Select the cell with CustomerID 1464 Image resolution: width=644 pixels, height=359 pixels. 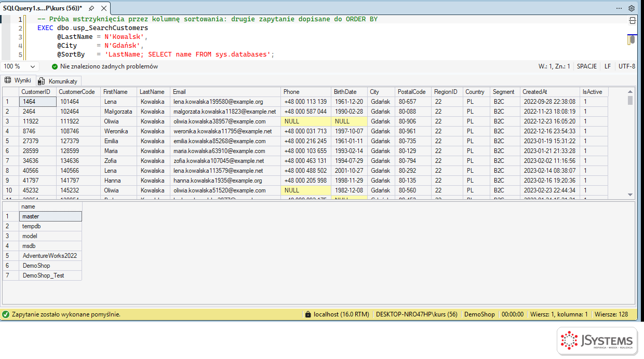pyautogui.click(x=38, y=102)
